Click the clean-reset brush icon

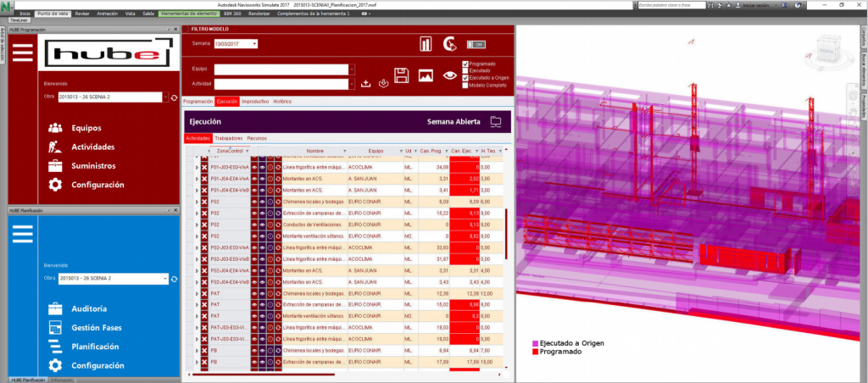tap(449, 44)
